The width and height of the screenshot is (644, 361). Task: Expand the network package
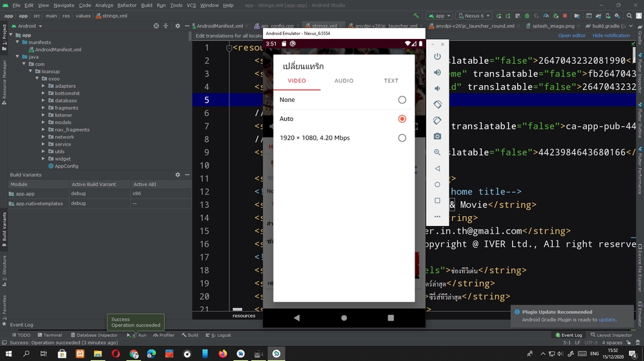(43, 137)
